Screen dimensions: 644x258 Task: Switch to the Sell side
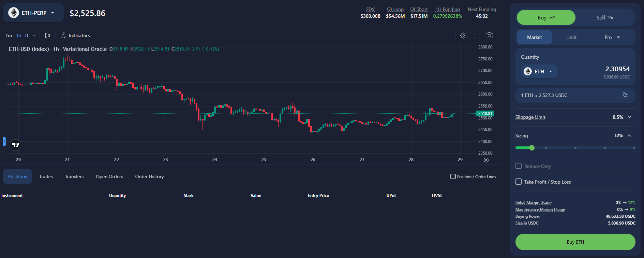point(604,17)
